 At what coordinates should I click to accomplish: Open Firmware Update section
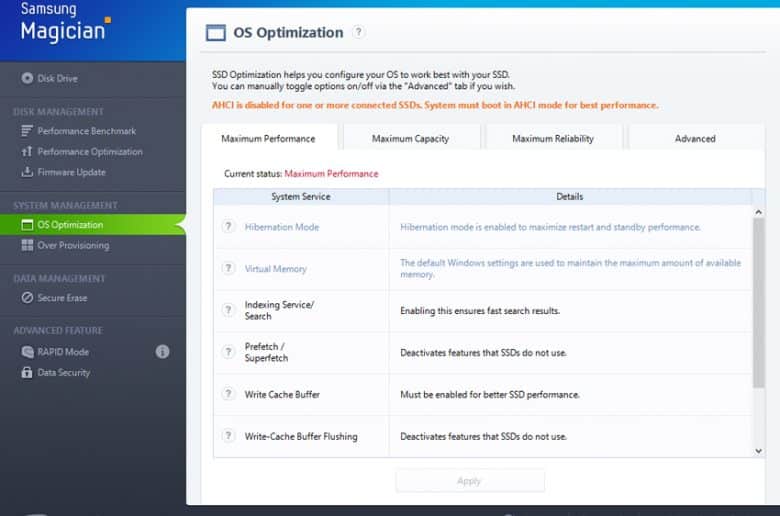(x=72, y=172)
